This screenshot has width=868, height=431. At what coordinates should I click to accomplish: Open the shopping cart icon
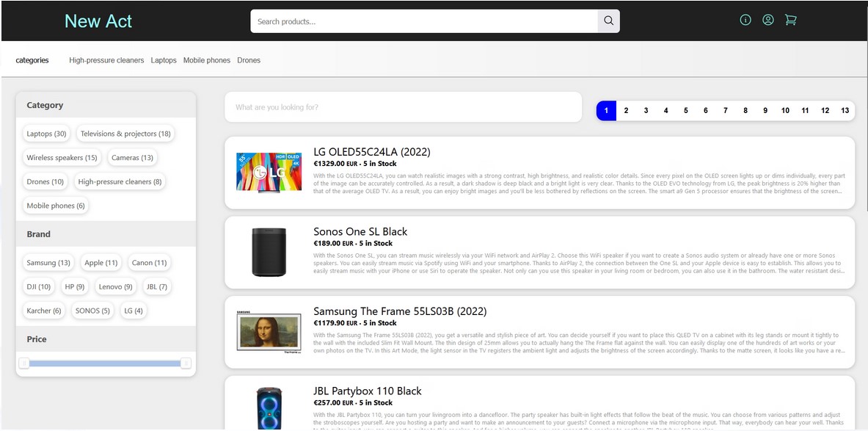[x=790, y=21]
